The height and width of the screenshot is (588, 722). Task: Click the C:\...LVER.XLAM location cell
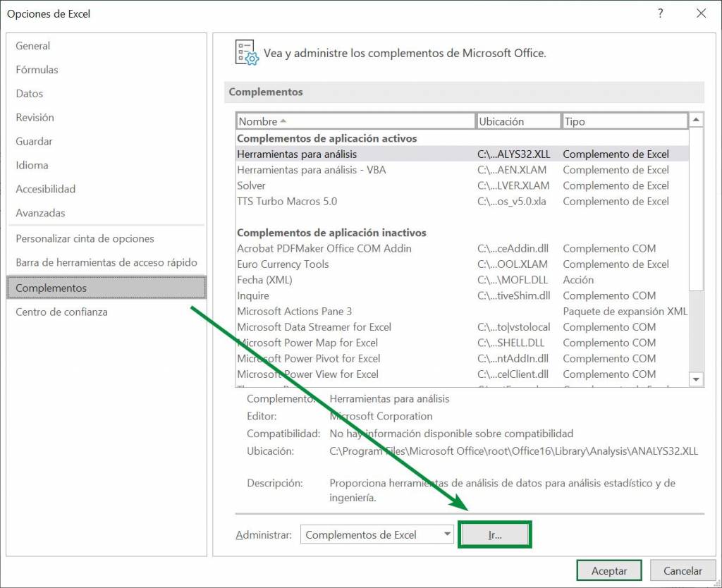(513, 185)
